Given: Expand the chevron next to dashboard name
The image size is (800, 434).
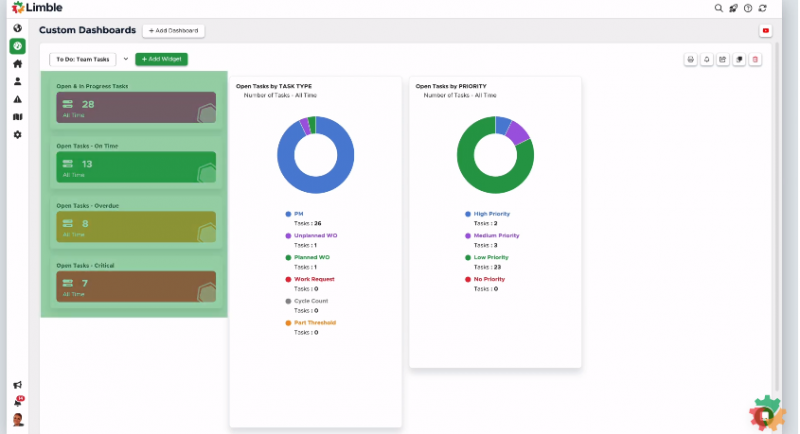Looking at the screenshot, I should coord(126,59).
